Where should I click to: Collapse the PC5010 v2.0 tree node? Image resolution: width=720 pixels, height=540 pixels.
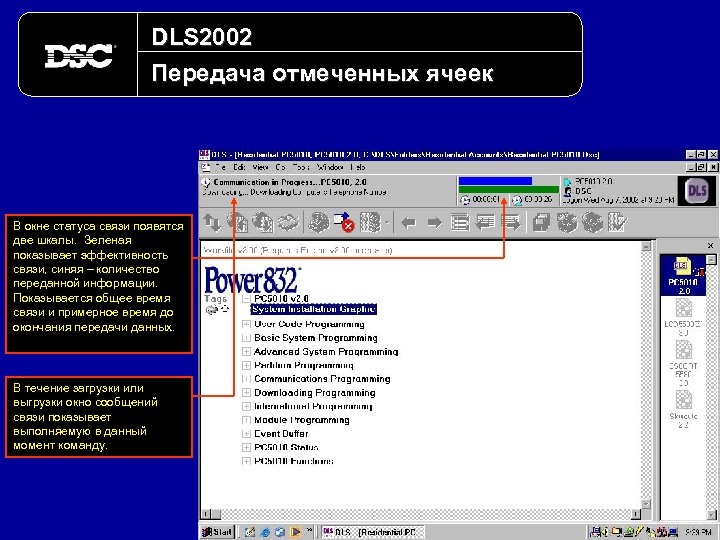point(246,298)
